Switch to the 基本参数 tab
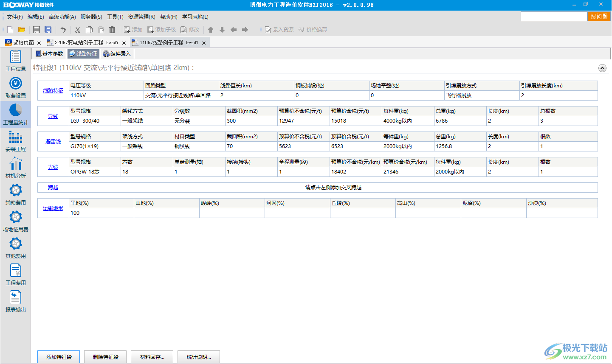This screenshot has height=364, width=612. pos(49,54)
